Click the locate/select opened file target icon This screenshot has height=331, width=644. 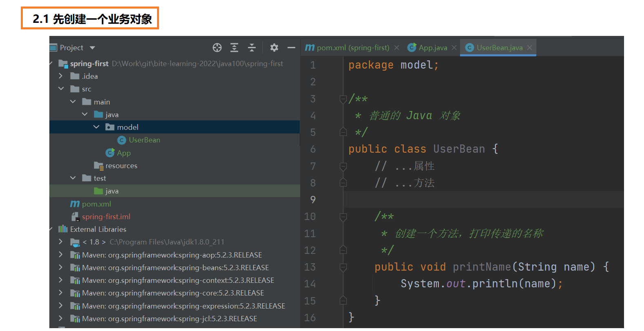click(x=217, y=48)
